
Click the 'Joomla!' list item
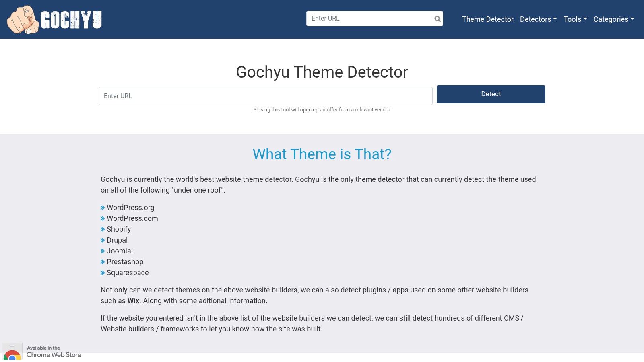coord(120,251)
